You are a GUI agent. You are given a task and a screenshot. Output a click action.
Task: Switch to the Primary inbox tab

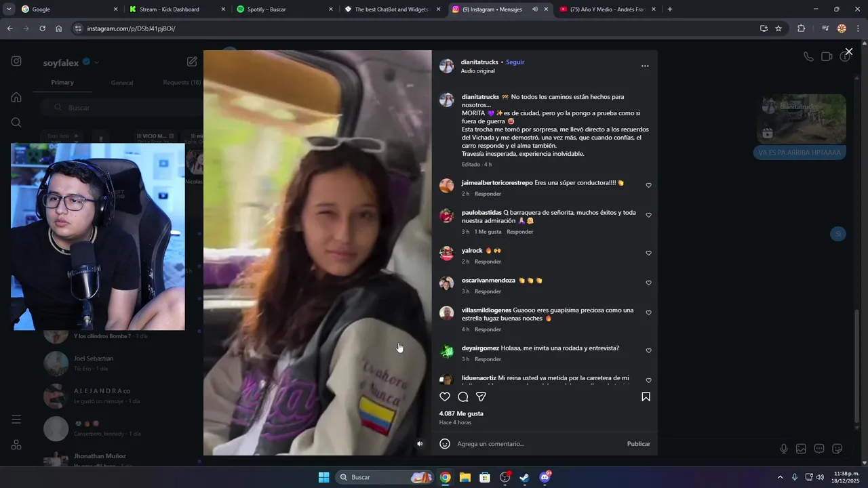point(62,83)
